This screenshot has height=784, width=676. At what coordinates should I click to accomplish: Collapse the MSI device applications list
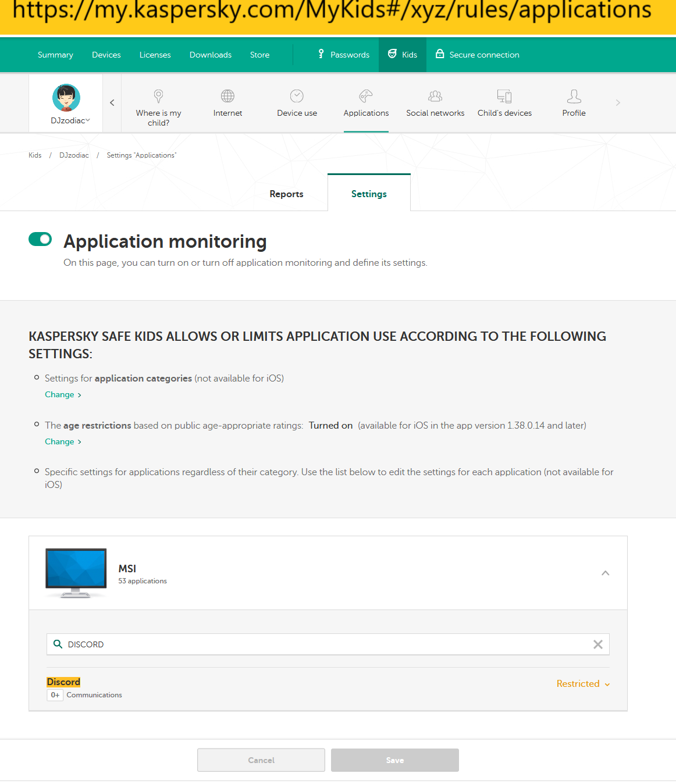pyautogui.click(x=605, y=573)
